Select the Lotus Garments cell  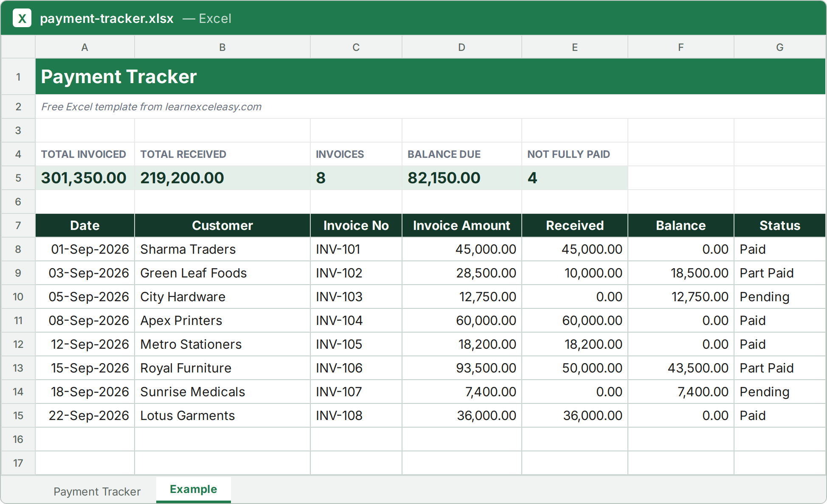pyautogui.click(x=222, y=415)
